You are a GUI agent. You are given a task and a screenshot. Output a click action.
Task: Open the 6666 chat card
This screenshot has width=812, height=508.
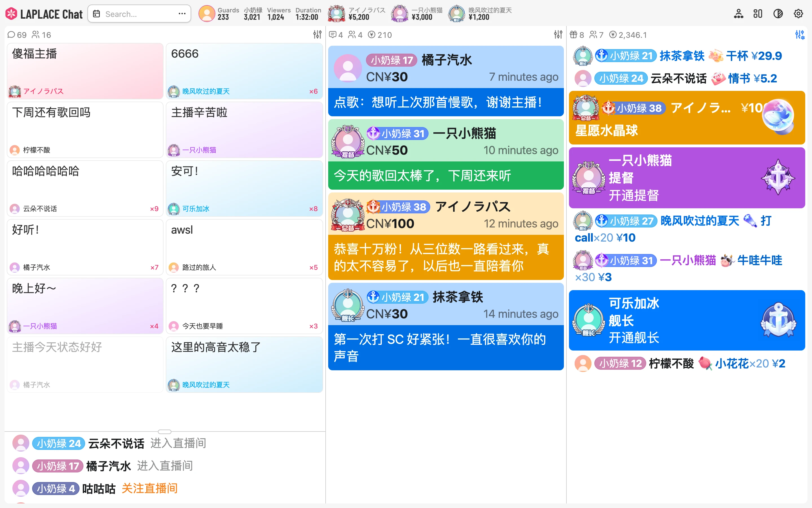(244, 71)
